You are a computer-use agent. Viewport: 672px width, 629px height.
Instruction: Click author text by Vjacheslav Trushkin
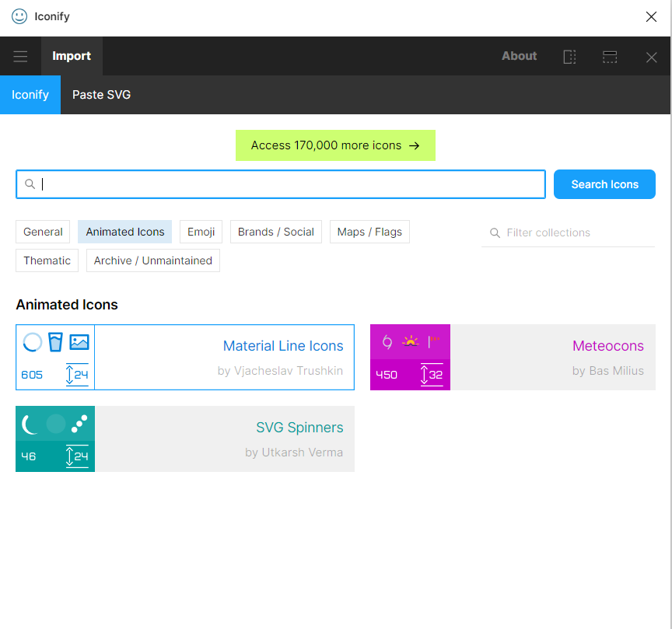(x=280, y=371)
